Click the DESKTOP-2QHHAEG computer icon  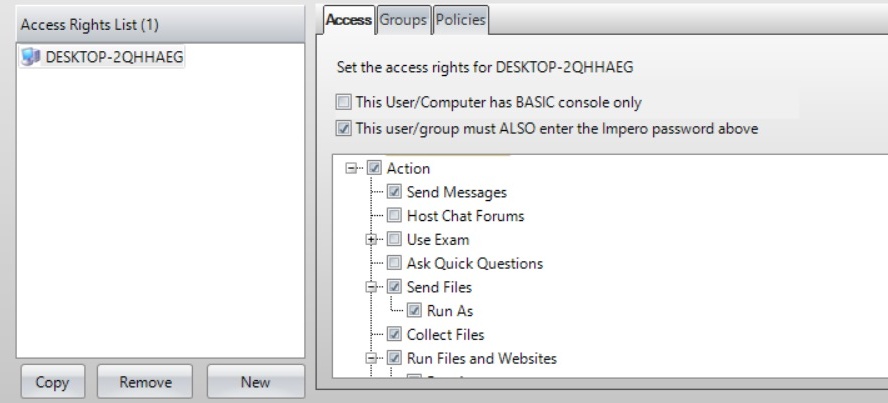click(x=29, y=57)
